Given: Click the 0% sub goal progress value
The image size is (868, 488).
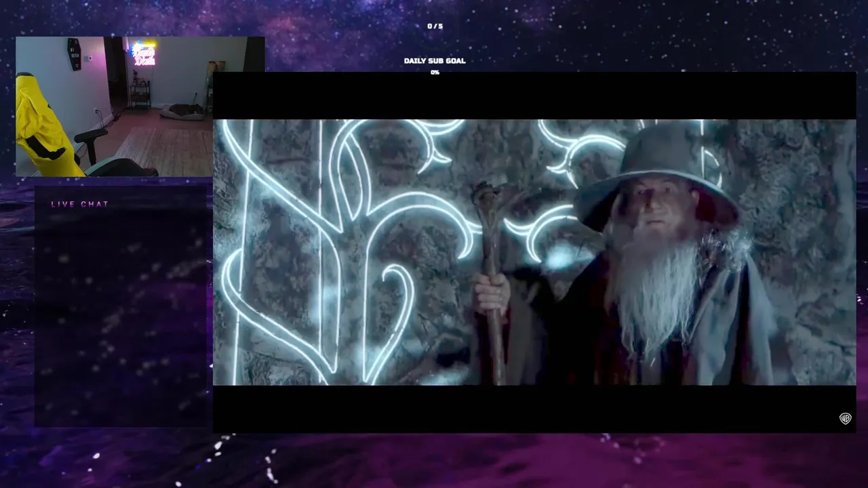Looking at the screenshot, I should click(435, 73).
